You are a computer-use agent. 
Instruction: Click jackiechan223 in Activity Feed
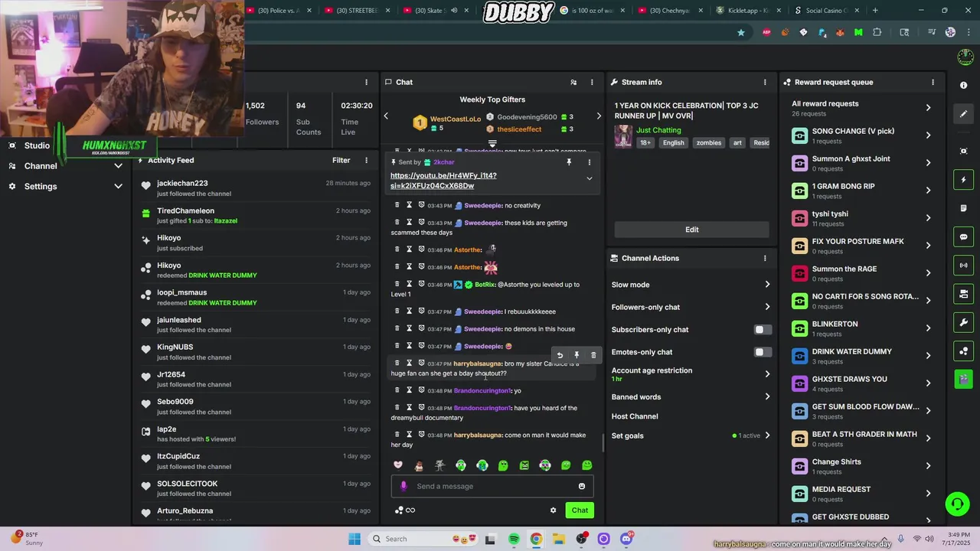click(182, 184)
